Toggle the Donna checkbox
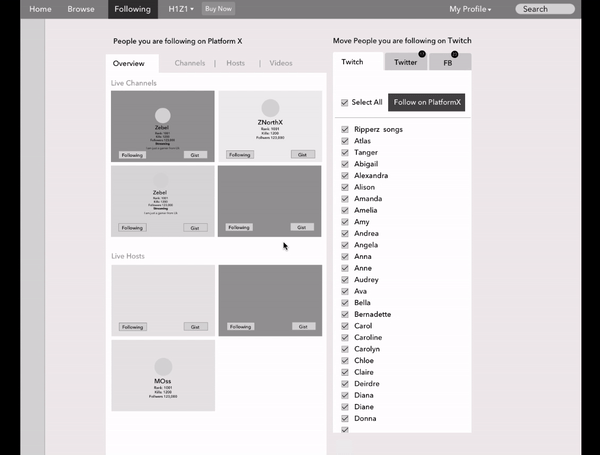600x455 pixels. pos(345,418)
